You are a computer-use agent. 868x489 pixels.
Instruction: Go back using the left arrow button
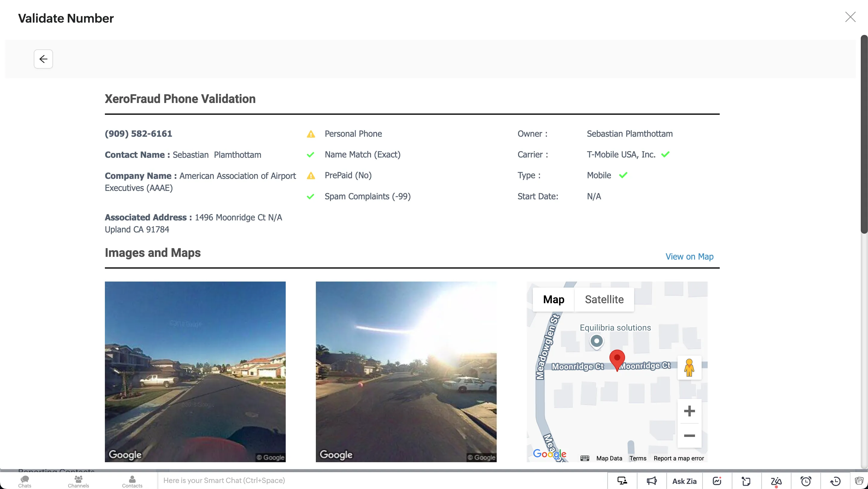click(x=43, y=59)
